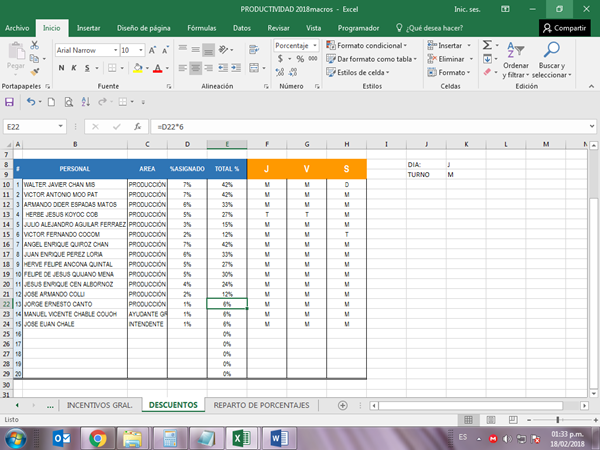
Task: Click the fill color bucket icon
Action: pyautogui.click(x=136, y=68)
